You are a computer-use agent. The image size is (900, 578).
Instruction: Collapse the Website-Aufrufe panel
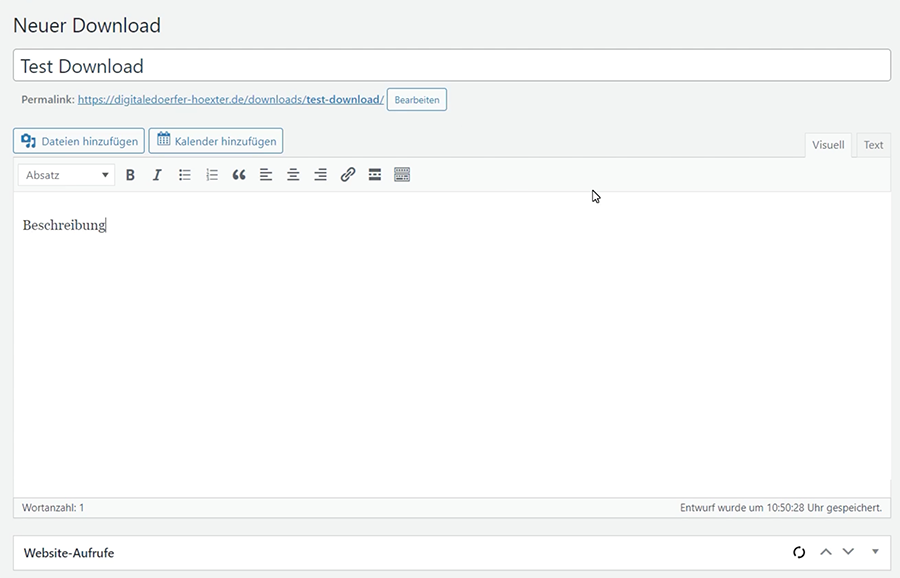(875, 552)
